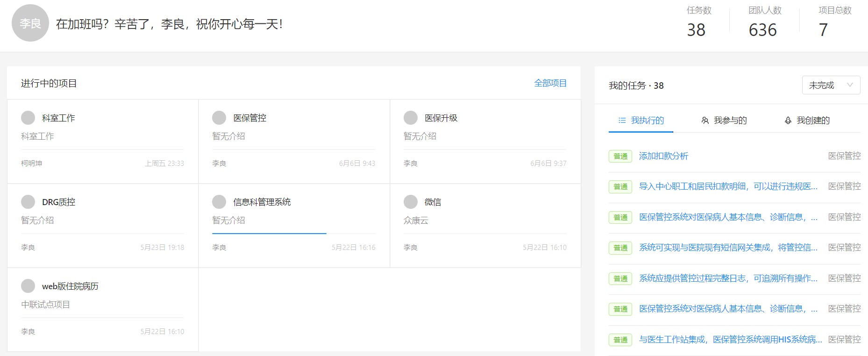Switch to the 我创建的 tab

click(807, 121)
